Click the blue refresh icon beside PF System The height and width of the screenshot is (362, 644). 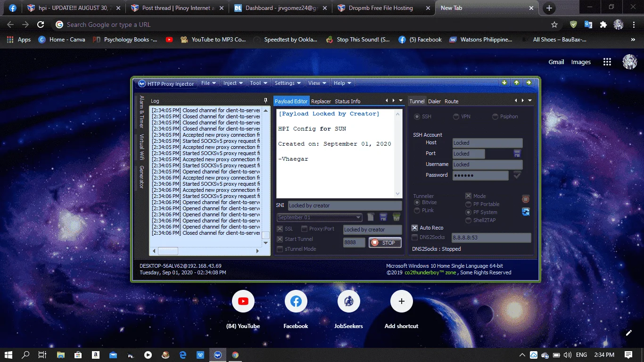(526, 212)
